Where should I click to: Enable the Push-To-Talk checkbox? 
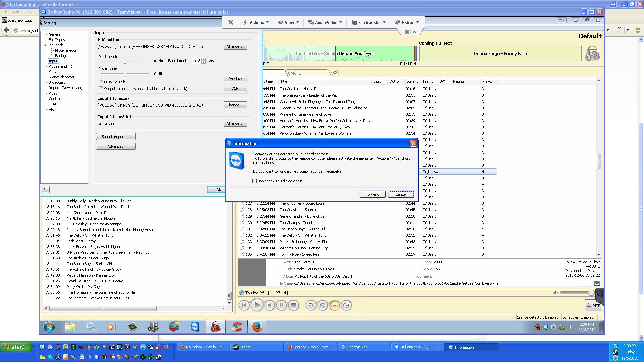[101, 82]
